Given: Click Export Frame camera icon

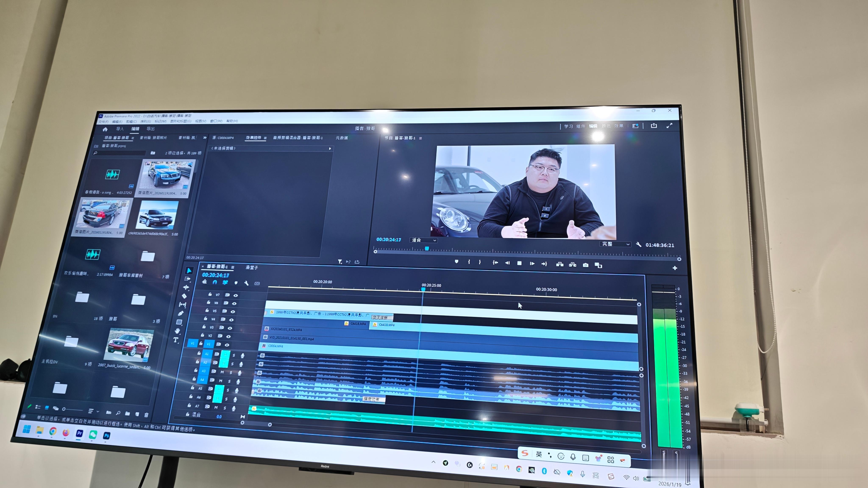Looking at the screenshot, I should (x=586, y=265).
